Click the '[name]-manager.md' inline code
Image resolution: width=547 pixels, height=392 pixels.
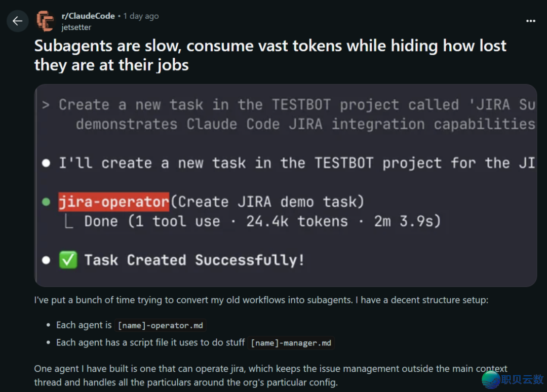coord(291,343)
